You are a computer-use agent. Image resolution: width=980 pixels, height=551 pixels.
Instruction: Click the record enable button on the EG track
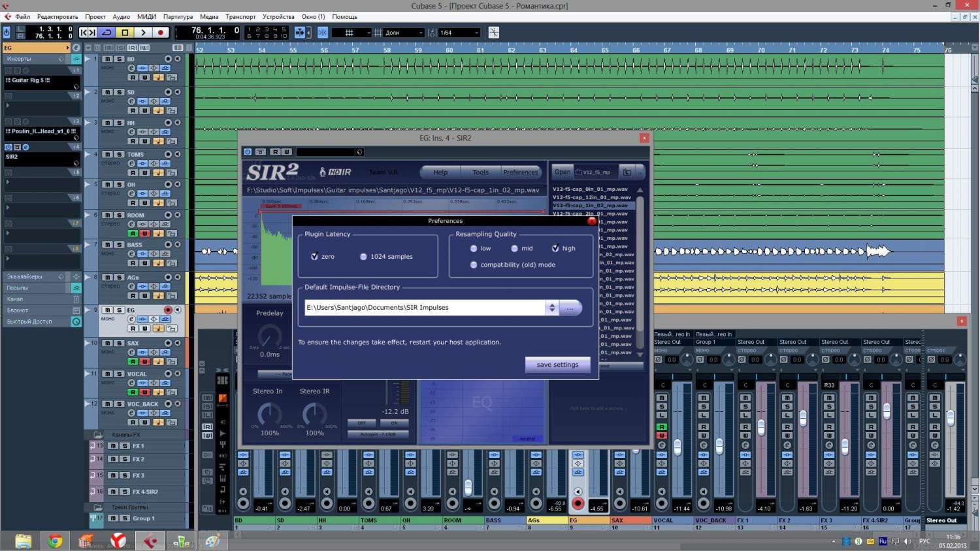168,310
